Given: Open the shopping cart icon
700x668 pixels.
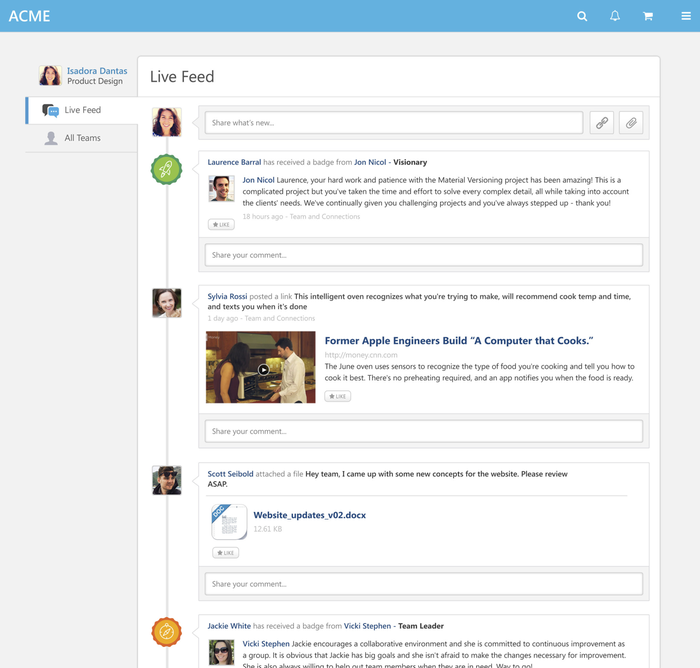Looking at the screenshot, I should (648, 16).
